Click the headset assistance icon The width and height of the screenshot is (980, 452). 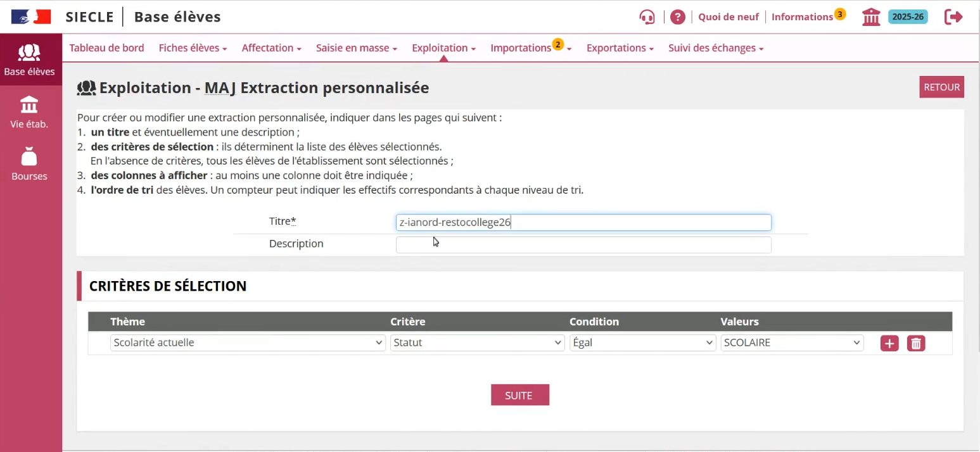coord(647,17)
